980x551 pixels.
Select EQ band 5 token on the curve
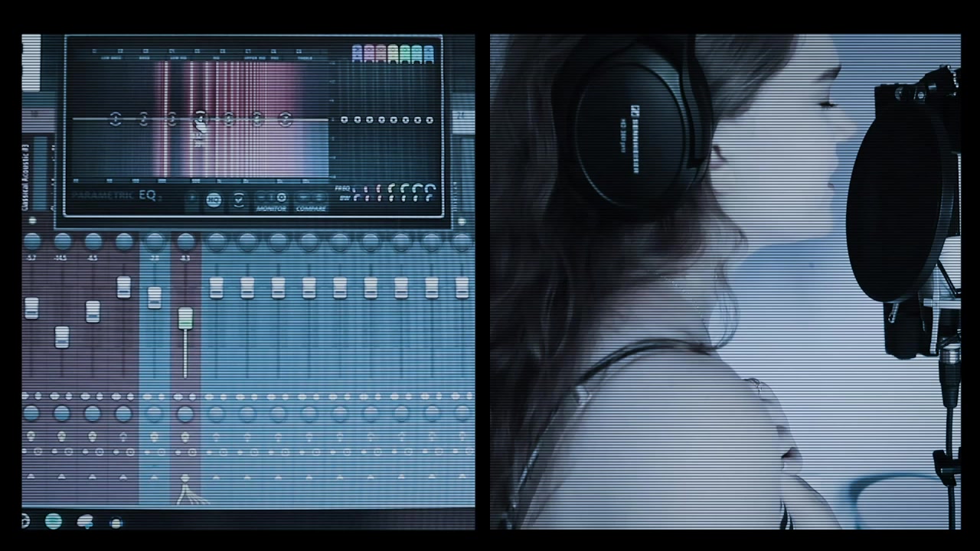[229, 119]
